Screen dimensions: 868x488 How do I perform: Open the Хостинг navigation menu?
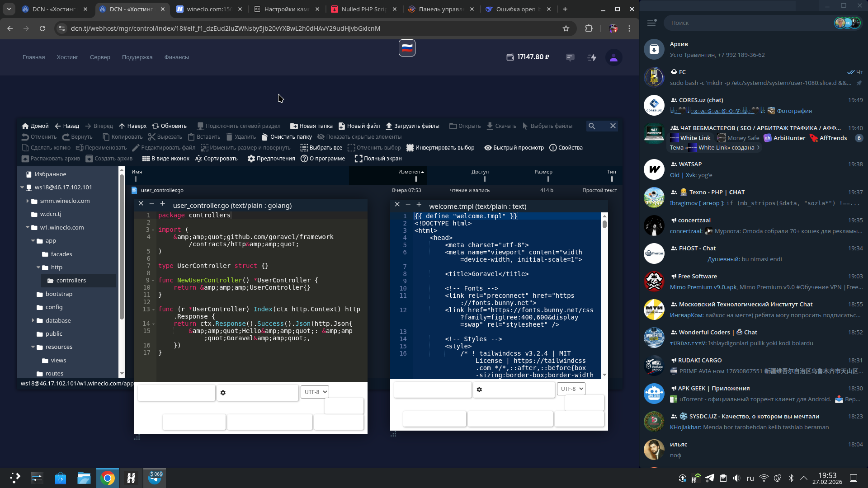click(67, 57)
